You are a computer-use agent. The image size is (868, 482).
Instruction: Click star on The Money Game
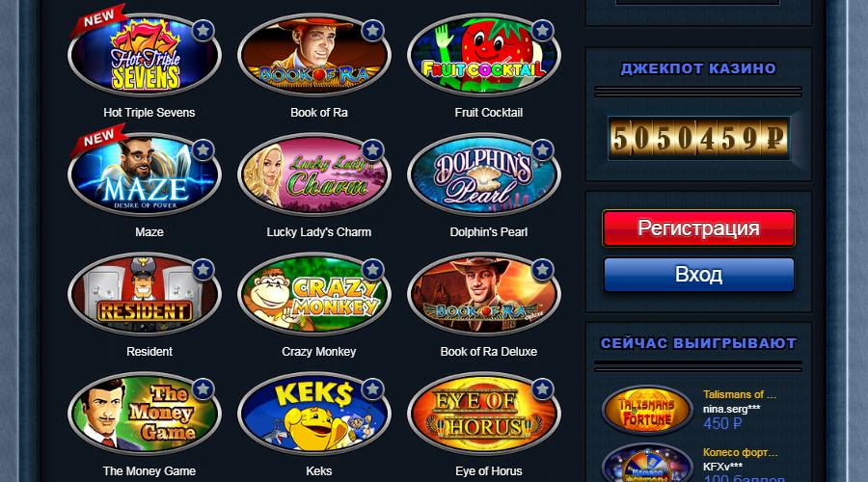203,389
